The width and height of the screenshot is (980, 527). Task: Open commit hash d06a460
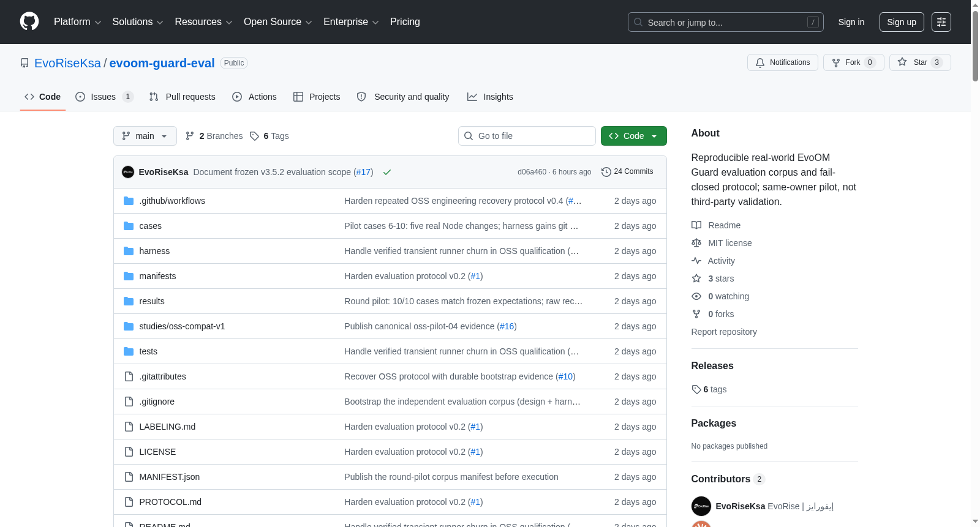(x=532, y=172)
